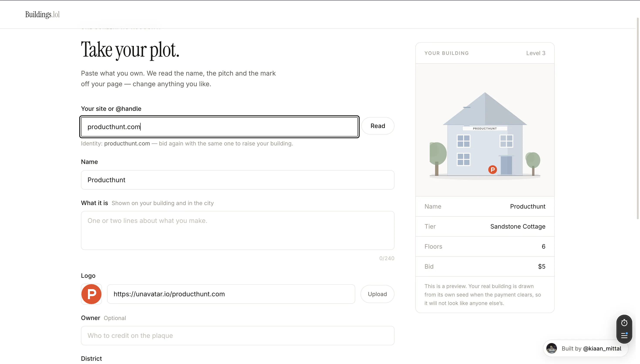This screenshot has width=640, height=364.
Task: Click the What it is description textarea
Action: (x=237, y=231)
